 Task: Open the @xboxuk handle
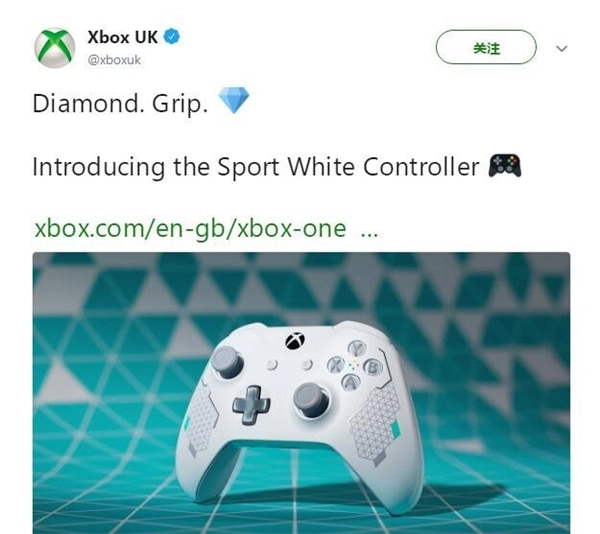coord(114,60)
